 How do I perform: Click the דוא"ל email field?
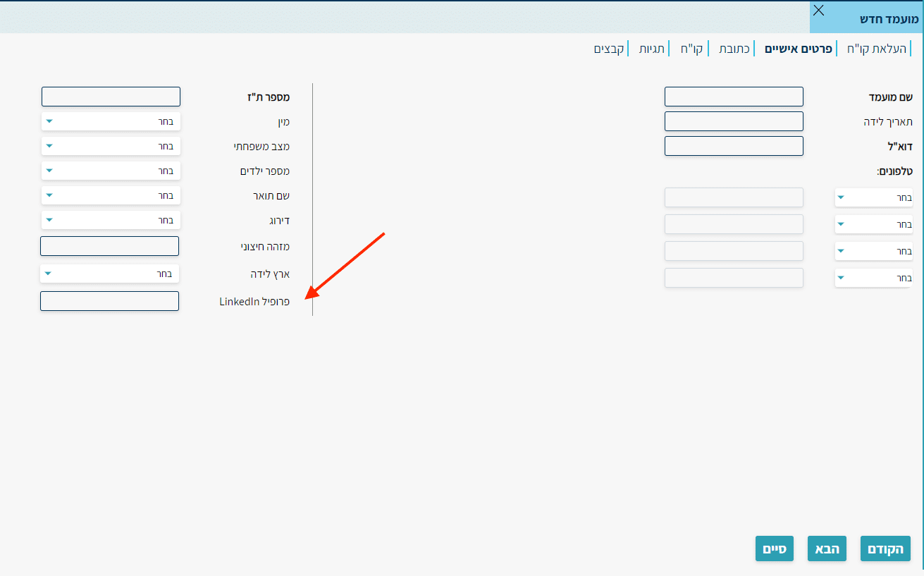(734, 146)
